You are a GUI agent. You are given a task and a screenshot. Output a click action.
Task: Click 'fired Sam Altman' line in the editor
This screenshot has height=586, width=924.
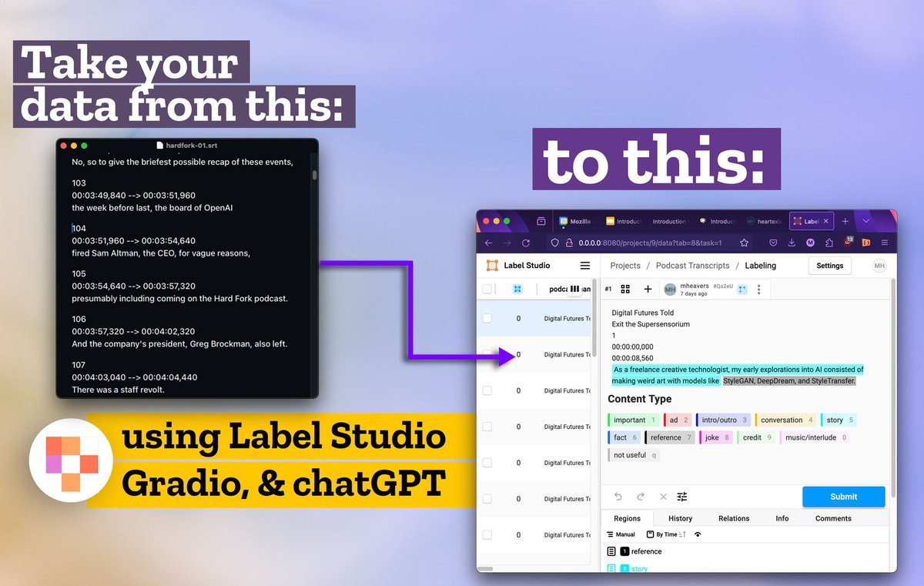click(161, 253)
